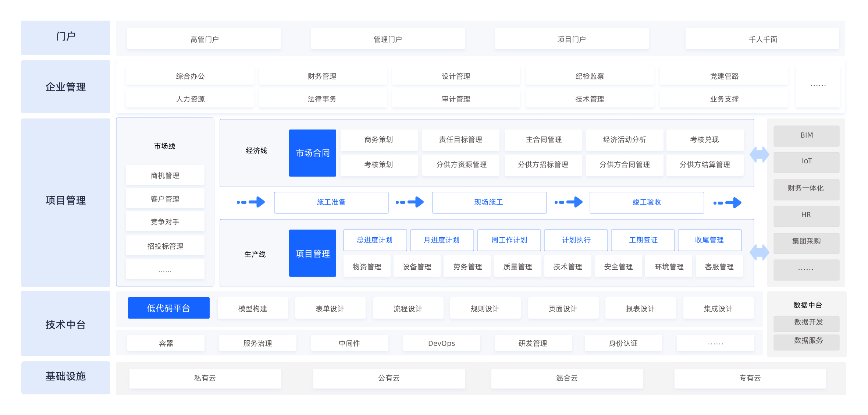Viewport: 868px width, 415px height.
Task: Open the 业务支撑 module
Action: 724,99
